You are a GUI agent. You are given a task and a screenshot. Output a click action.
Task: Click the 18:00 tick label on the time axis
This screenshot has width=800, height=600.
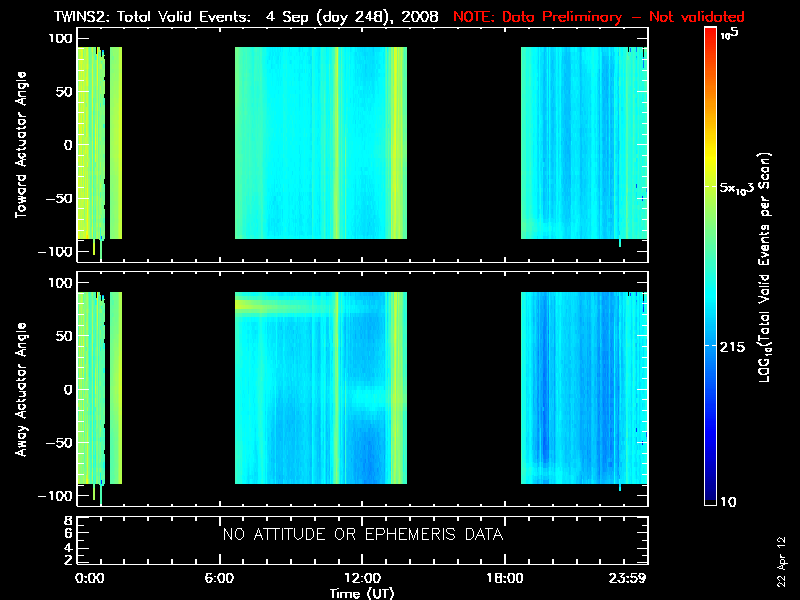(505, 578)
